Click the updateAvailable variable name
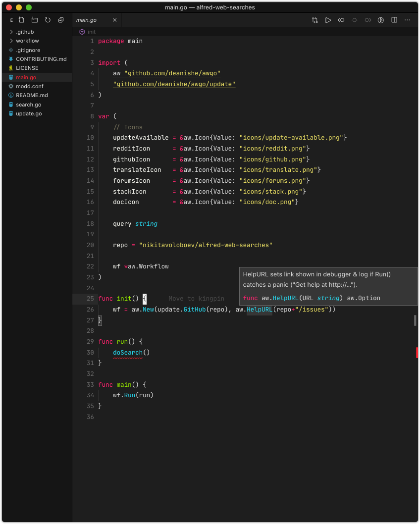420x524 pixels. [141, 138]
